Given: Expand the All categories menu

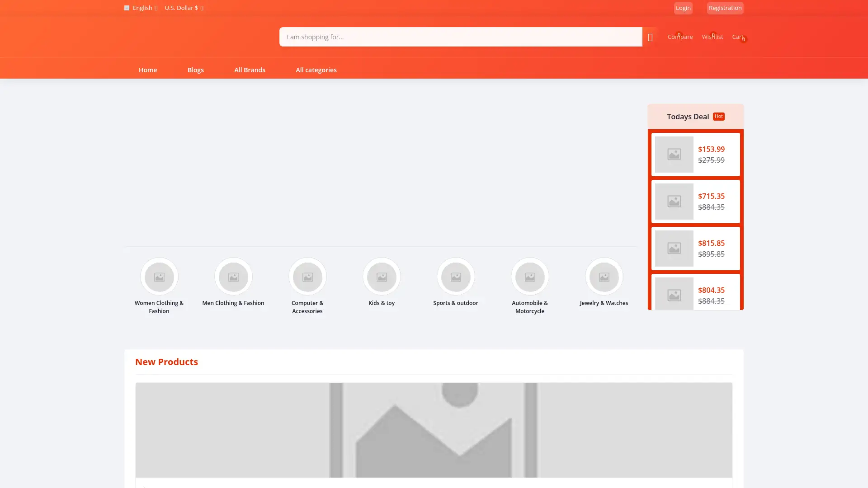Looking at the screenshot, I should pos(316,70).
